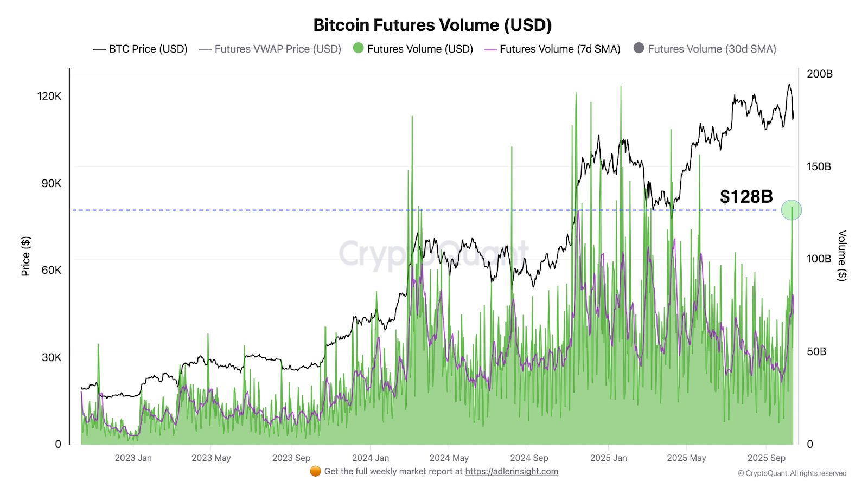
Task: Click the gray VWAP Price legend line
Action: [205, 49]
